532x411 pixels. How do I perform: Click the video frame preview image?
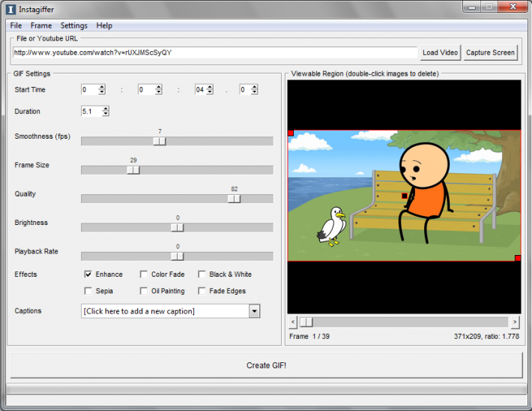(404, 196)
